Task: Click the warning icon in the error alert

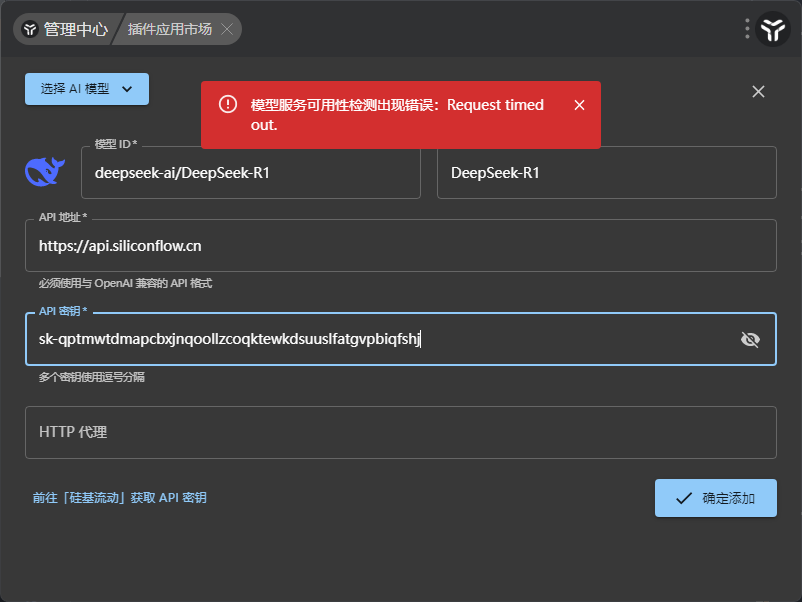Action: (x=228, y=105)
